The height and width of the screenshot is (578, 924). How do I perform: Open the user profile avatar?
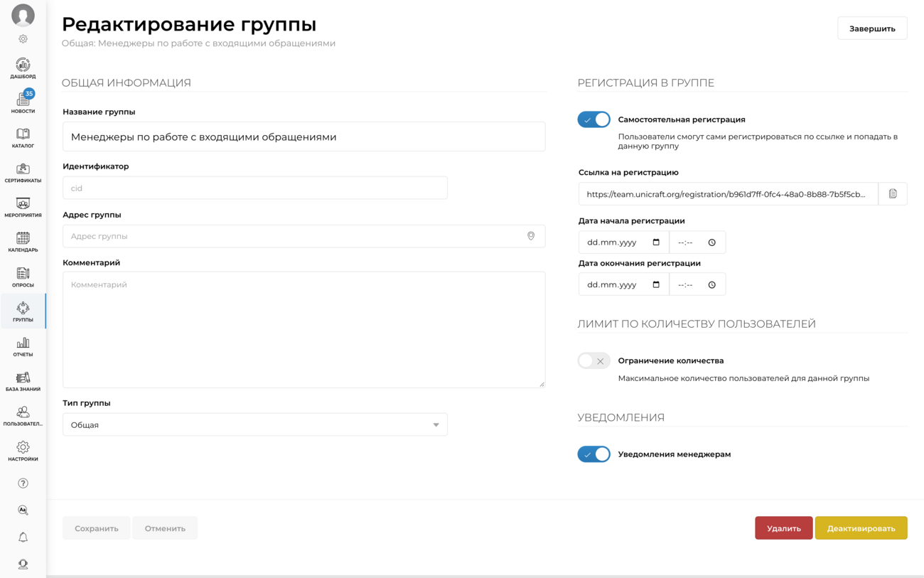click(x=23, y=15)
